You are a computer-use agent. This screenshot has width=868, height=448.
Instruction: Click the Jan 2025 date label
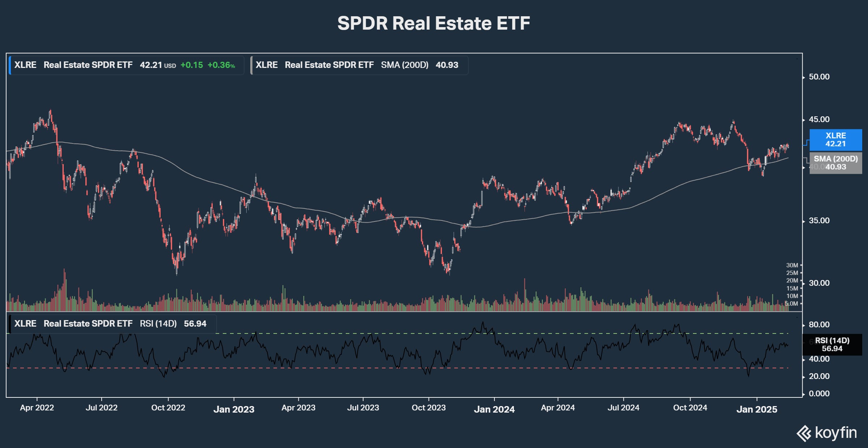coord(757,409)
